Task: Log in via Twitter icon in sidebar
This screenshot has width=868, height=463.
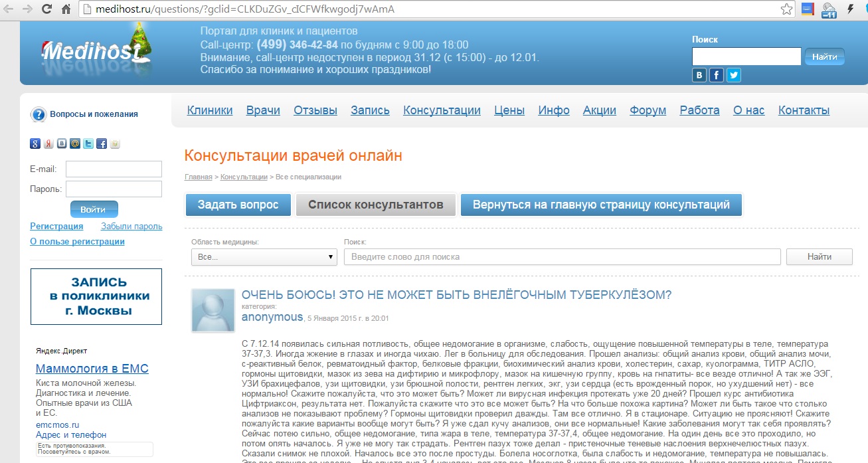Action: pyautogui.click(x=88, y=143)
